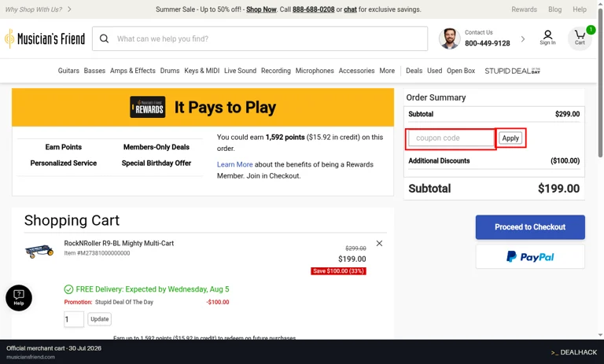Open the Blog link
604x364 pixels.
(554, 9)
